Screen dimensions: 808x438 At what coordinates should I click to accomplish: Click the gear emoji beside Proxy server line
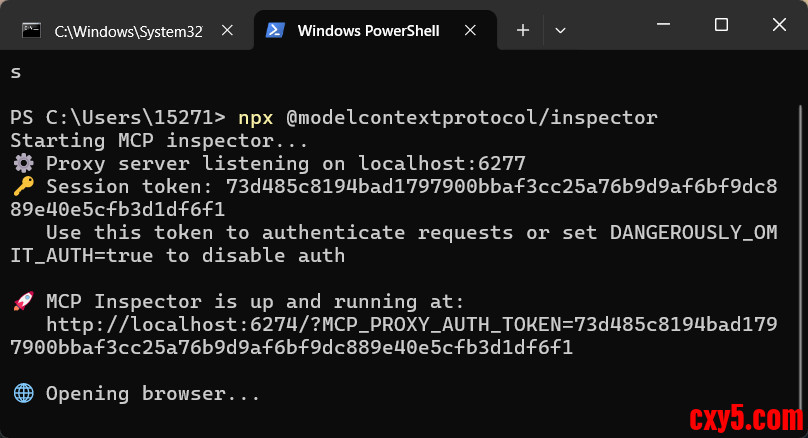pyautogui.click(x=23, y=163)
